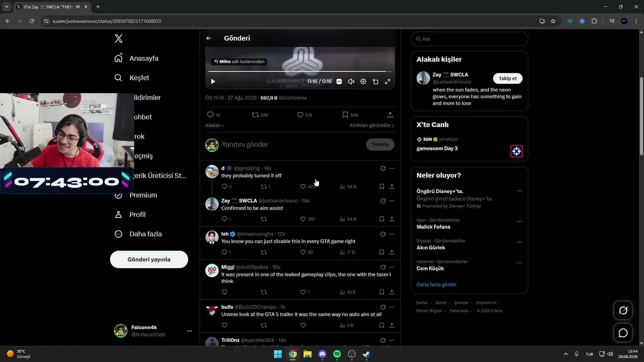Follow Zay SWCLA with Takip et
The width and height of the screenshot is (644, 362).
(x=508, y=78)
